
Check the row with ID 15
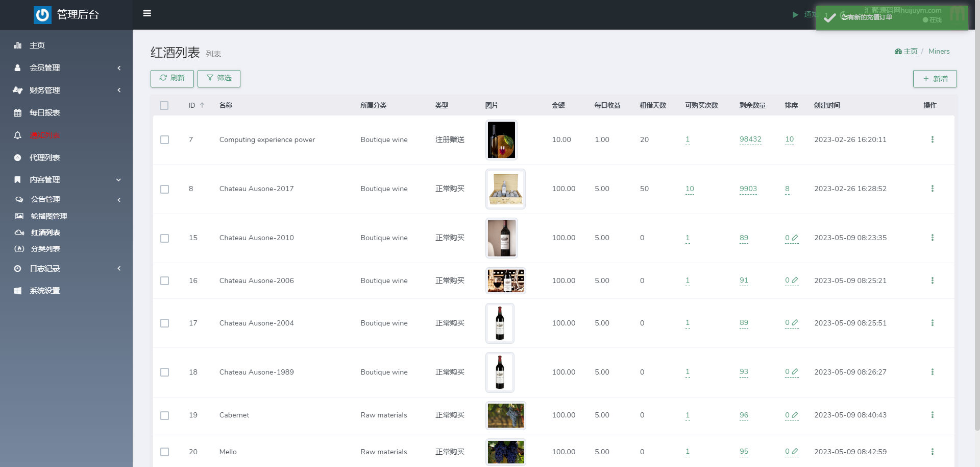164,238
